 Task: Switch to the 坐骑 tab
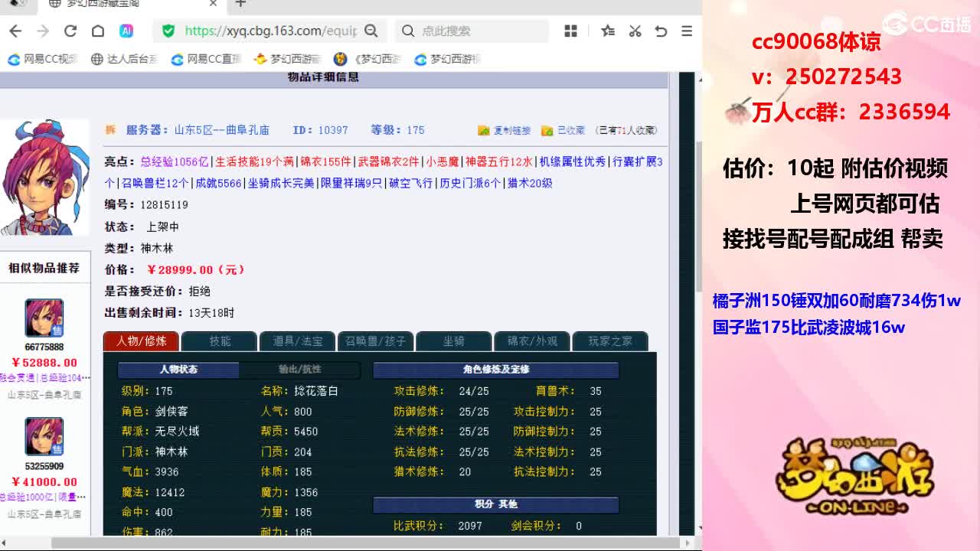pos(454,341)
